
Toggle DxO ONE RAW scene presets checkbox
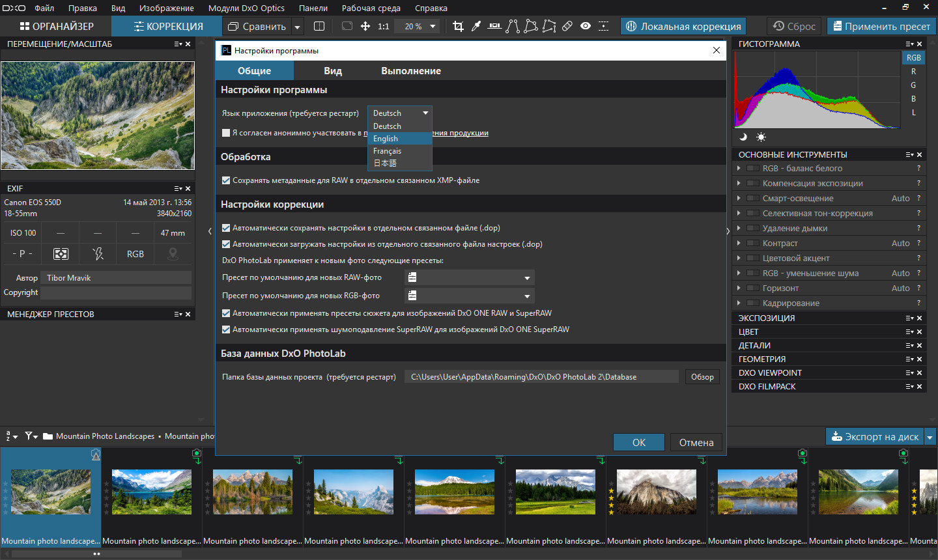click(x=226, y=313)
